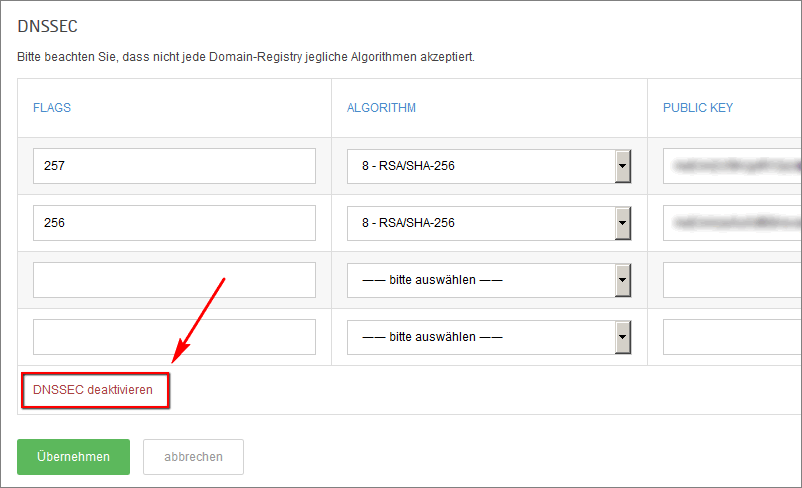Screen dimensions: 802x488
Task: Click the FLAGS column header
Action: pos(52,108)
